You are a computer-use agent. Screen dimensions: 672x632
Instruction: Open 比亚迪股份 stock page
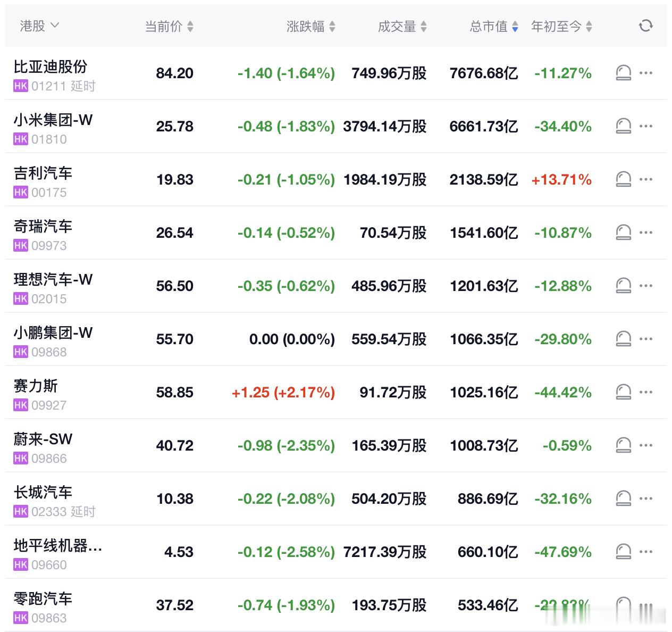click(x=51, y=66)
